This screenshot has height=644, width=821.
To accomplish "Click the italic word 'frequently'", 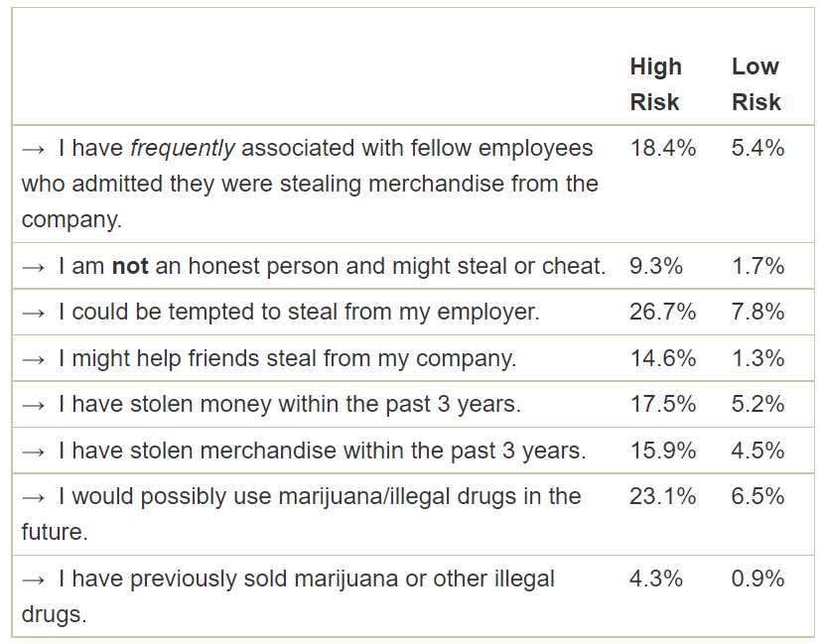I will 183,149.
